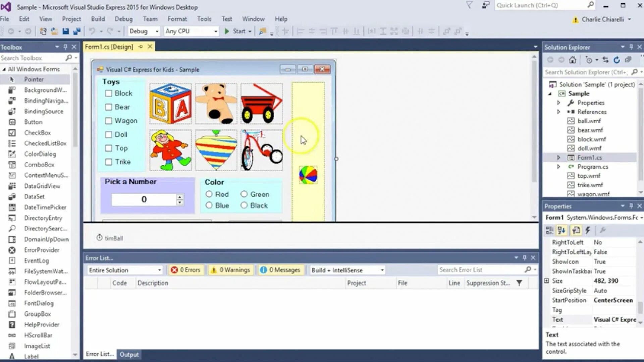
Task: Click the Events lightning bolt in Properties
Action: tap(588, 230)
